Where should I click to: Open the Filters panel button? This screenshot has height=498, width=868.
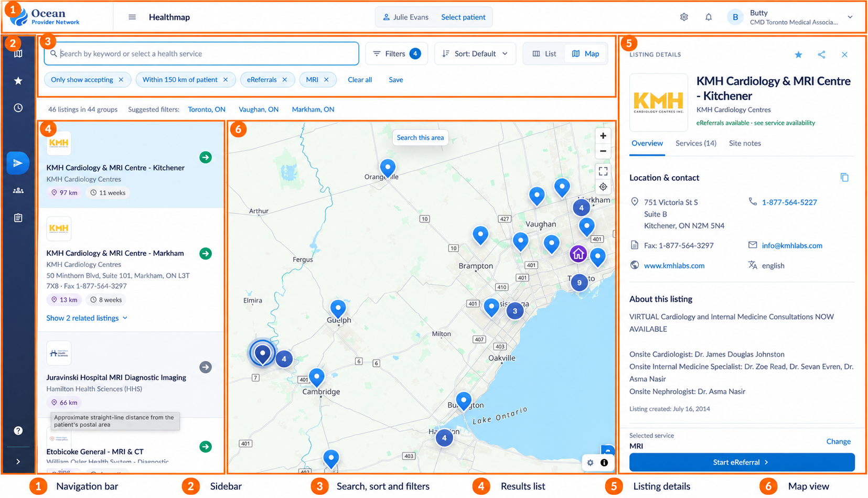(x=397, y=53)
